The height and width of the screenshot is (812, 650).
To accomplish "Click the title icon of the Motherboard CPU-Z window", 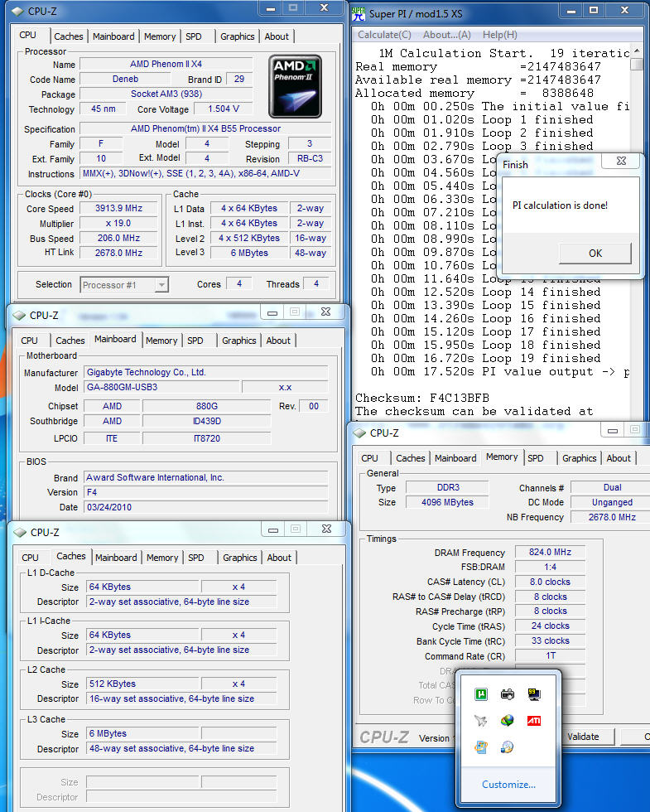I will coord(19,316).
